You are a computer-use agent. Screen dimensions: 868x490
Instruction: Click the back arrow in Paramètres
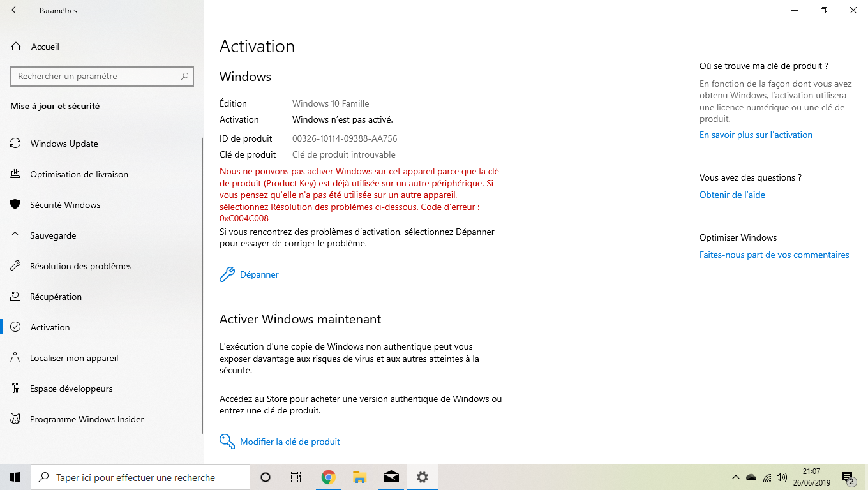[15, 10]
